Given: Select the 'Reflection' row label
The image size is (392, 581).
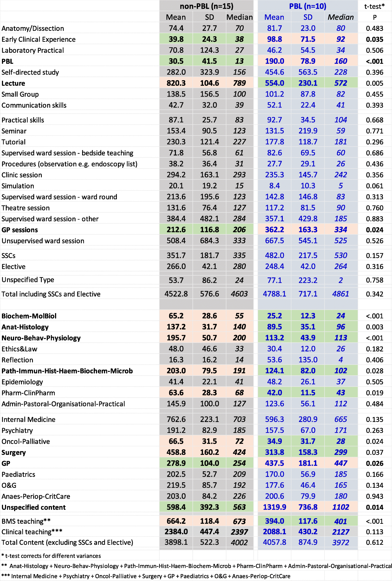Looking at the screenshot, I should click(x=17, y=360).
